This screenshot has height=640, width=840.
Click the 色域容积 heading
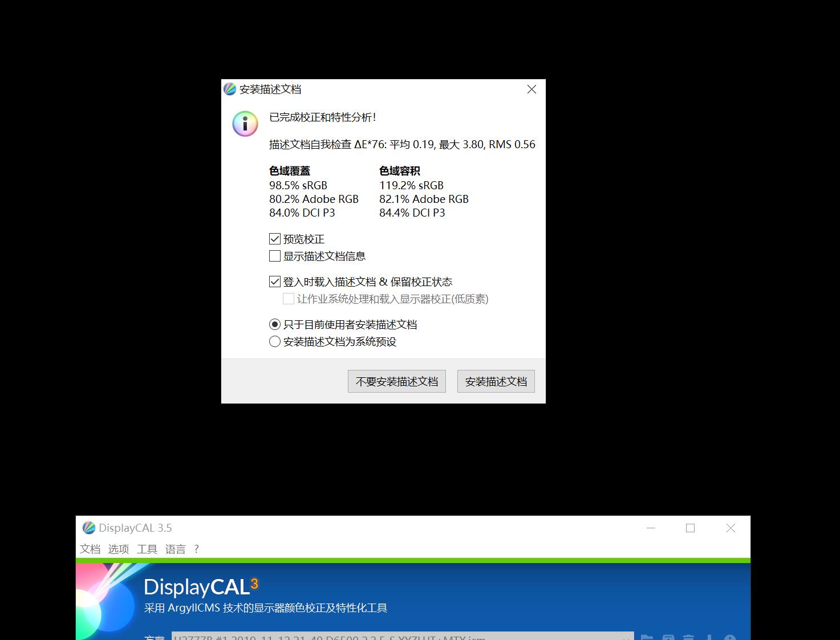pyautogui.click(x=400, y=171)
